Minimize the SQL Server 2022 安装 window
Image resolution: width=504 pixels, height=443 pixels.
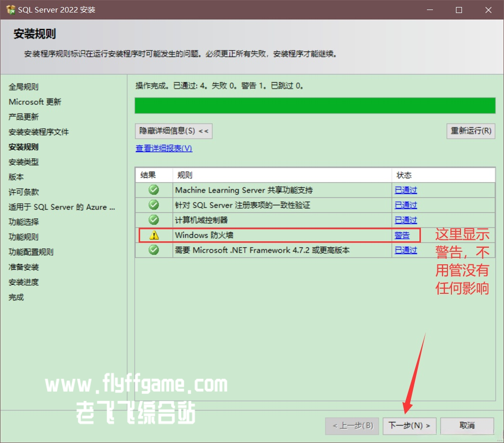430,10
